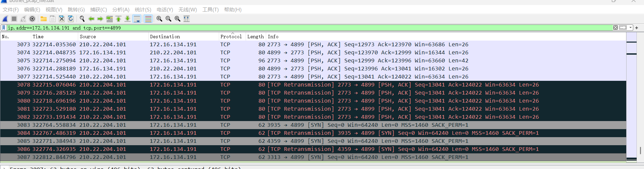Open the 统计(S) menu
Image resolution: width=644 pixels, height=169 pixels.
point(143,10)
